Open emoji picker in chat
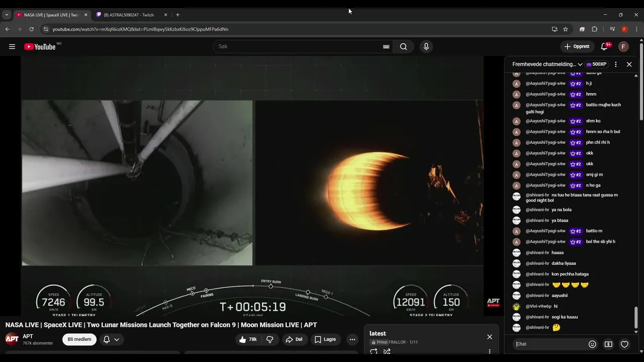Image resolution: width=644 pixels, height=362 pixels. pos(592,344)
